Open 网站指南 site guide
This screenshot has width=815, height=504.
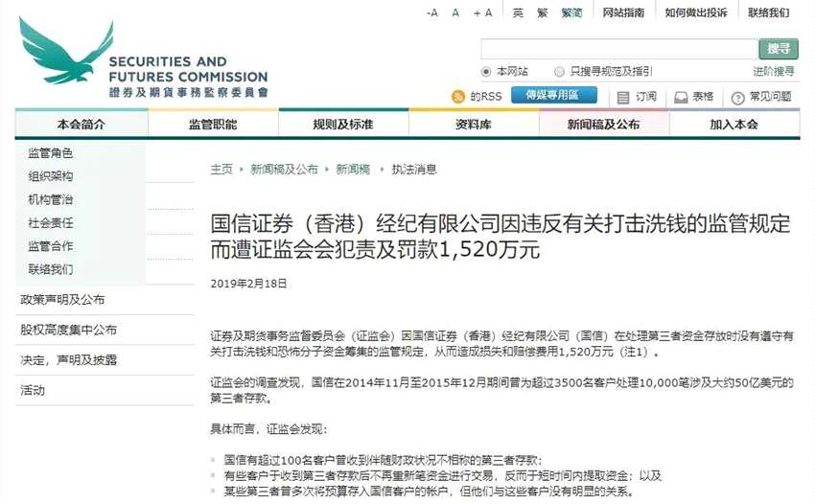coord(623,13)
